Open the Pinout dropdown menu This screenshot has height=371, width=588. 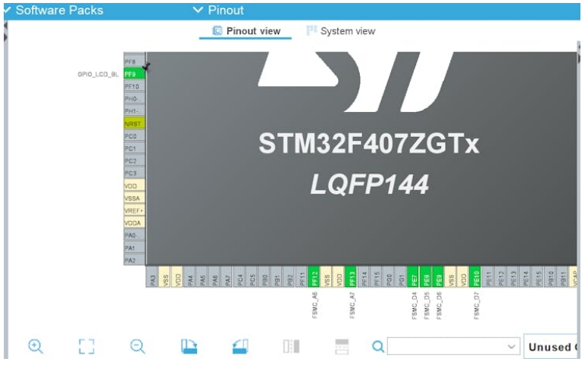[x=218, y=10]
